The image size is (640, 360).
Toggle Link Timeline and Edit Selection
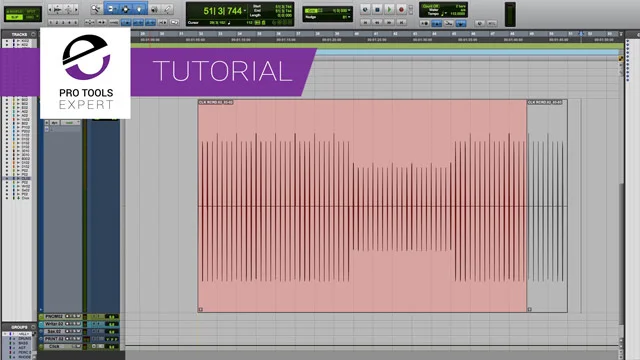(x=138, y=22)
